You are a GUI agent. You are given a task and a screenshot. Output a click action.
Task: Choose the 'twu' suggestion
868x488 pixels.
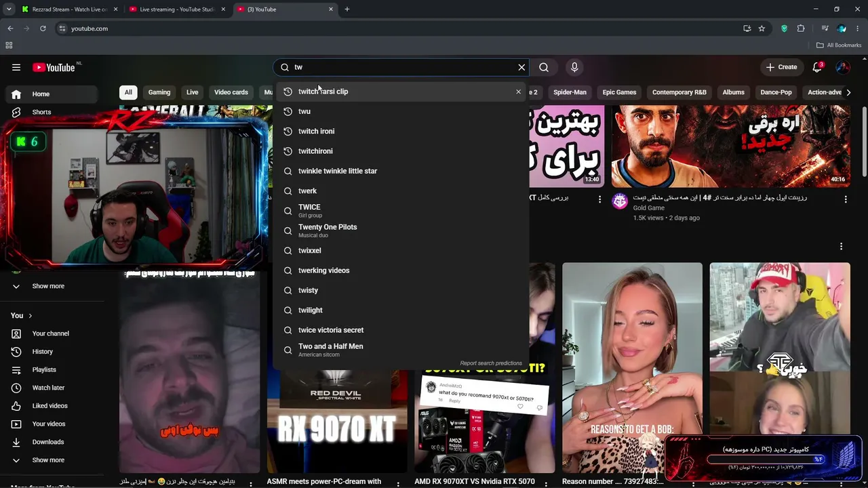point(401,111)
